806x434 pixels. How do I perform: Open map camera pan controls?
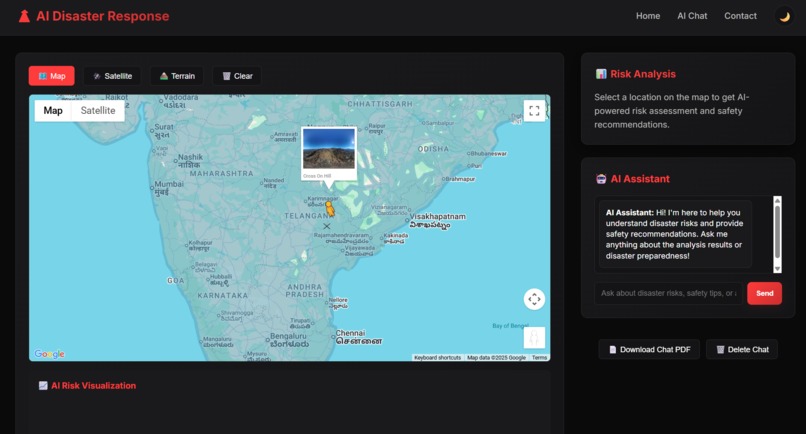pos(534,299)
